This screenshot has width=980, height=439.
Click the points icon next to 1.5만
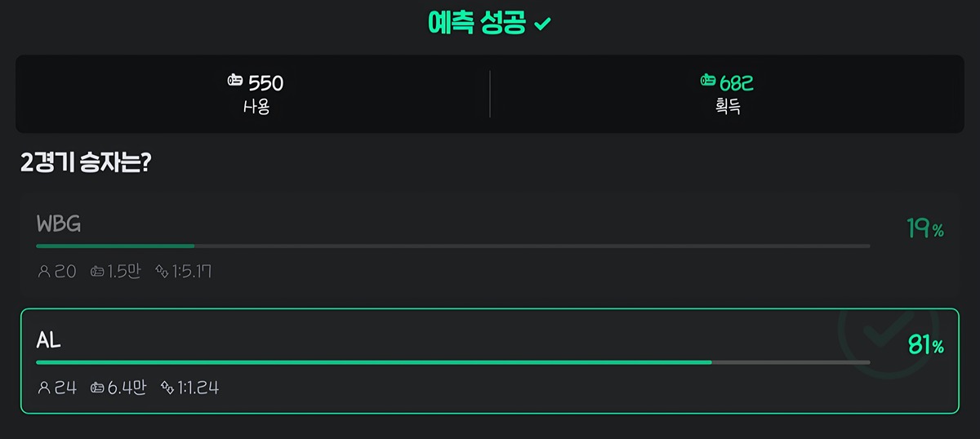[x=97, y=272]
